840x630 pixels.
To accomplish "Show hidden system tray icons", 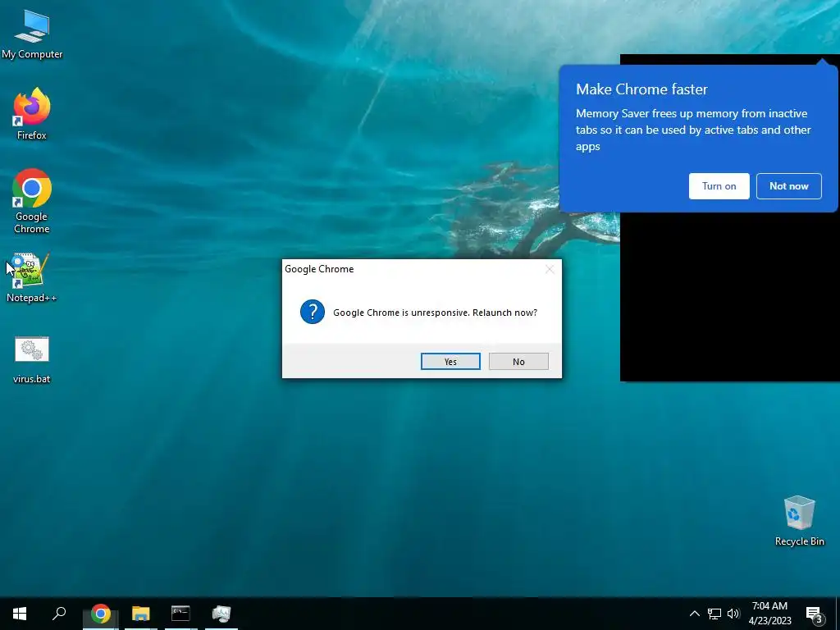I will coord(694,614).
